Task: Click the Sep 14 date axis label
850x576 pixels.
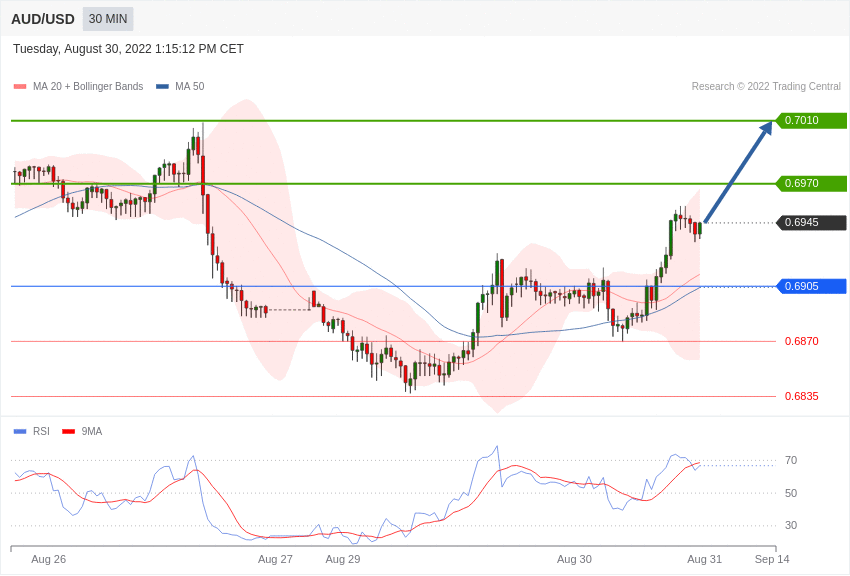Action: (772, 559)
